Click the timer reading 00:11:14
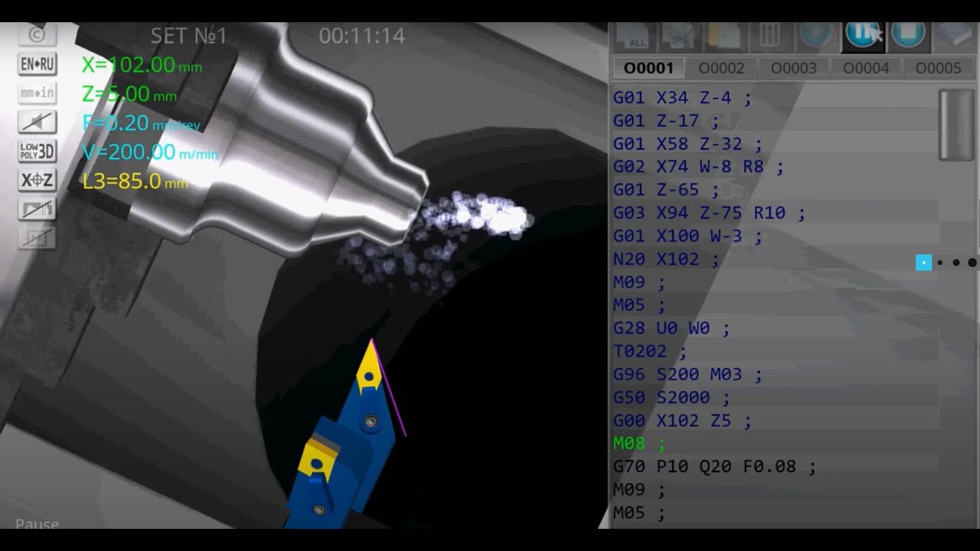 point(362,36)
